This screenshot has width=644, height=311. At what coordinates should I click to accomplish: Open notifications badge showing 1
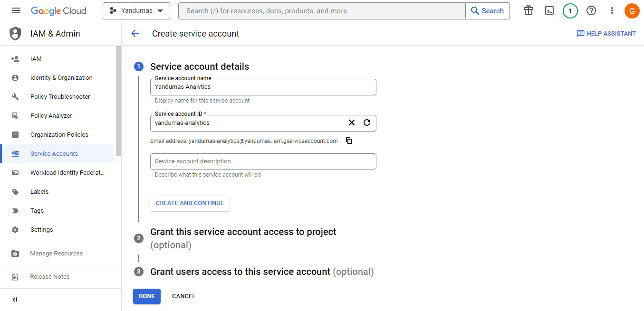point(570,10)
